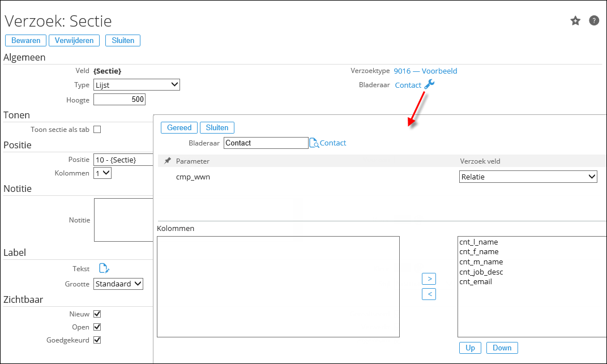The image size is (607, 364).
Task: Click the pin icon beside Parameter
Action: coord(167,161)
